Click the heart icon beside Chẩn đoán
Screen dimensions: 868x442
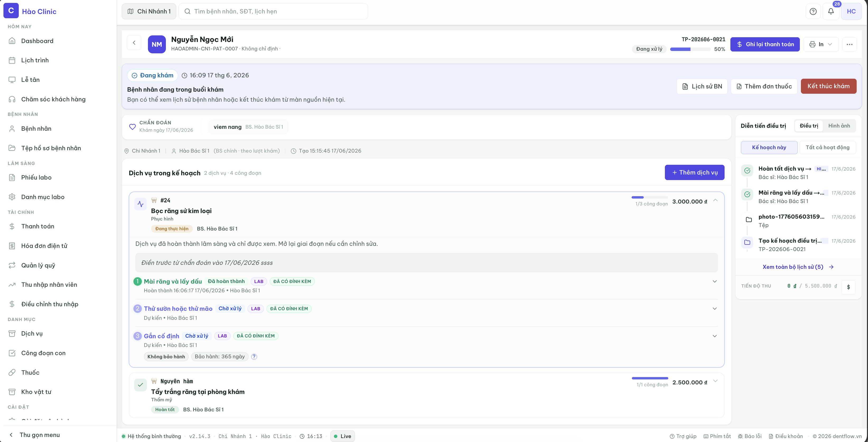[132, 127]
